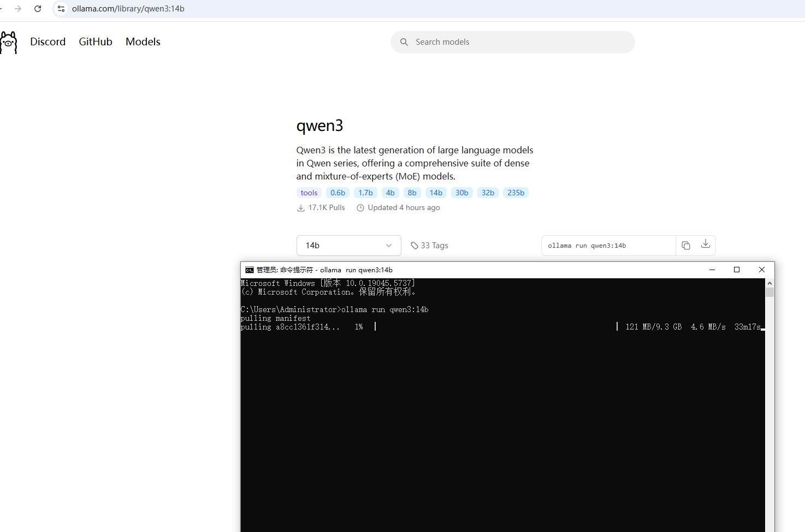The image size is (805, 532).
Task: Click the Qwen3 description paragraph
Action: 415,163
